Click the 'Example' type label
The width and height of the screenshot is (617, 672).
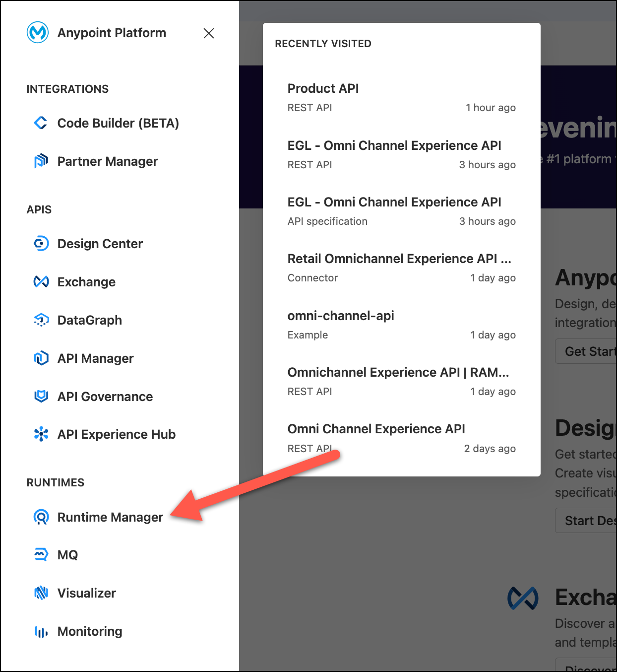pos(308,335)
